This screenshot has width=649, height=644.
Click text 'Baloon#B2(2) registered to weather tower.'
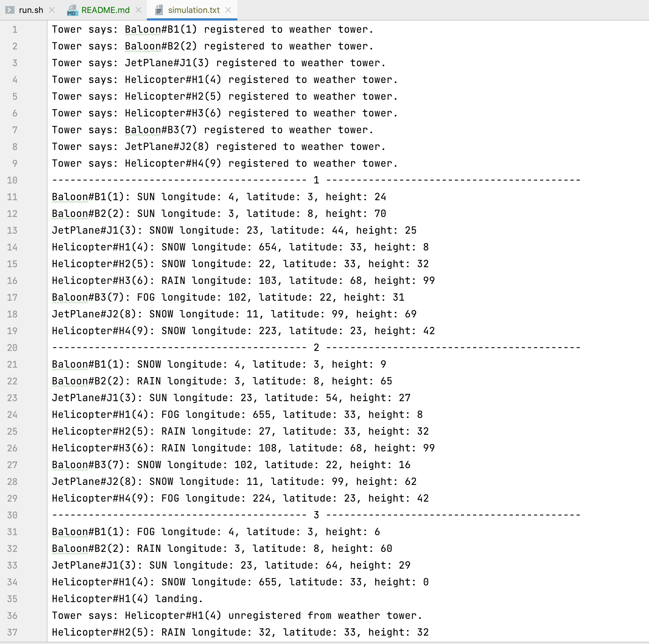point(249,46)
